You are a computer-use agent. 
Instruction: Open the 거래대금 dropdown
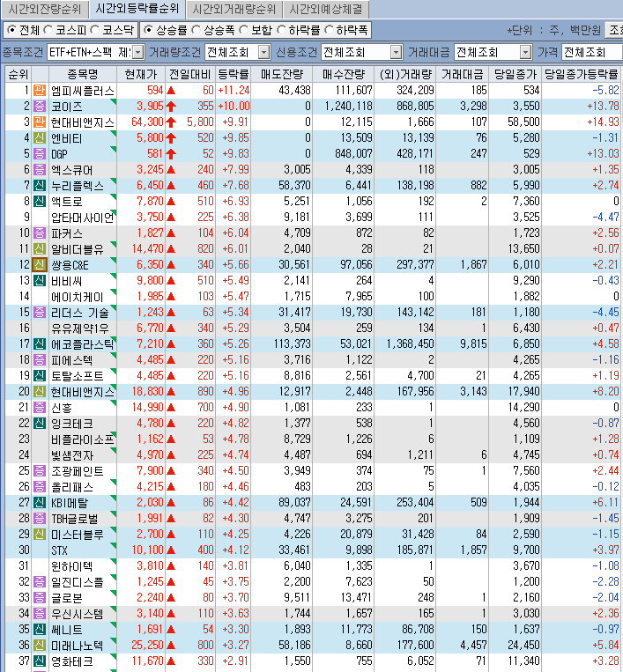tap(526, 52)
